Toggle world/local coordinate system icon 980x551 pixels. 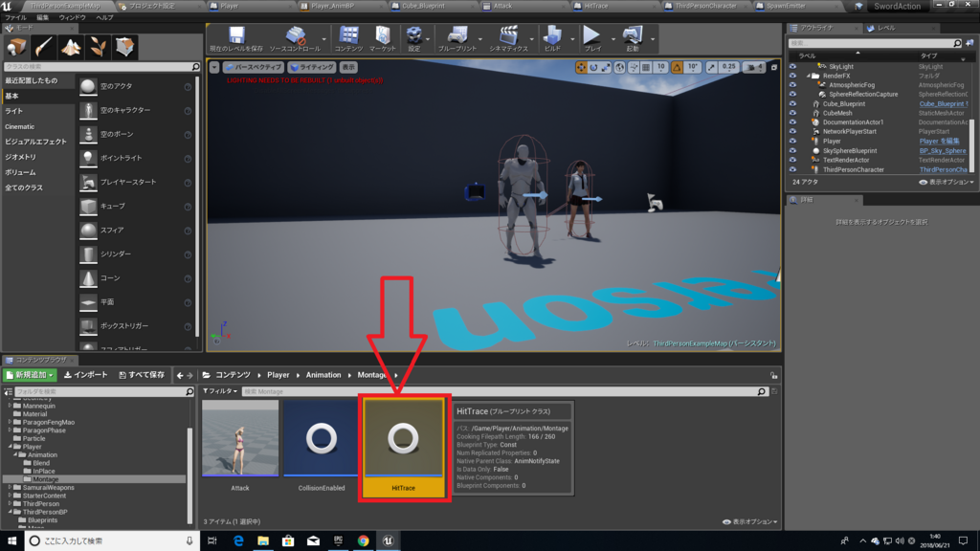coord(619,67)
